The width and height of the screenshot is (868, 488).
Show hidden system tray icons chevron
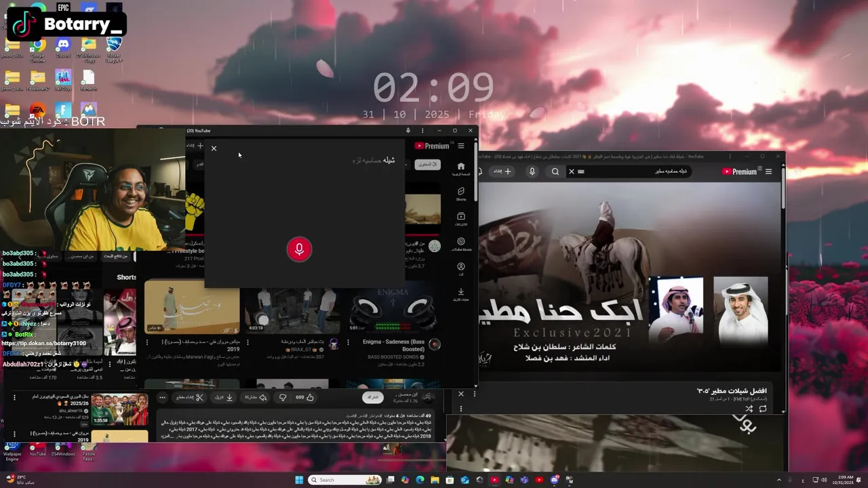778,480
